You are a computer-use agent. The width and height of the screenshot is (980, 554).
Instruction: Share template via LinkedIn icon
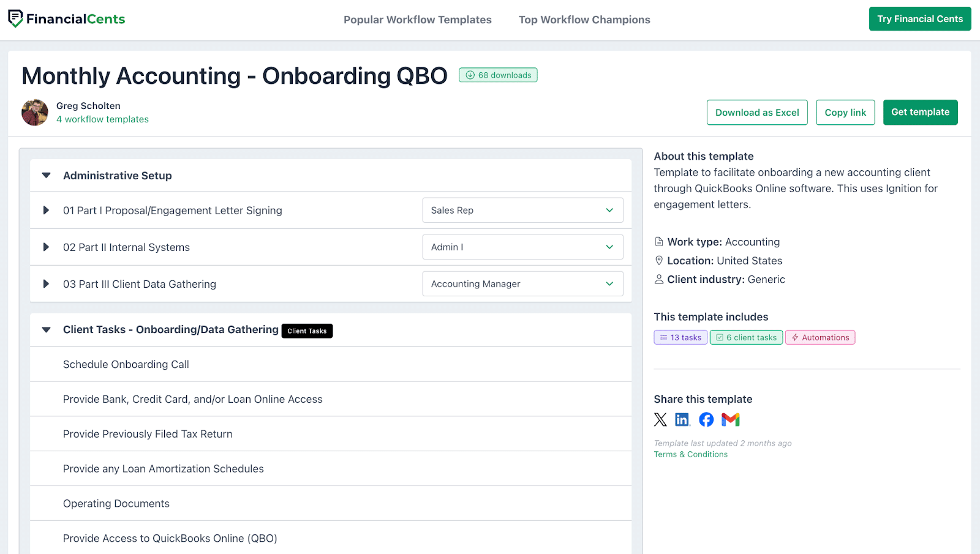tap(682, 419)
